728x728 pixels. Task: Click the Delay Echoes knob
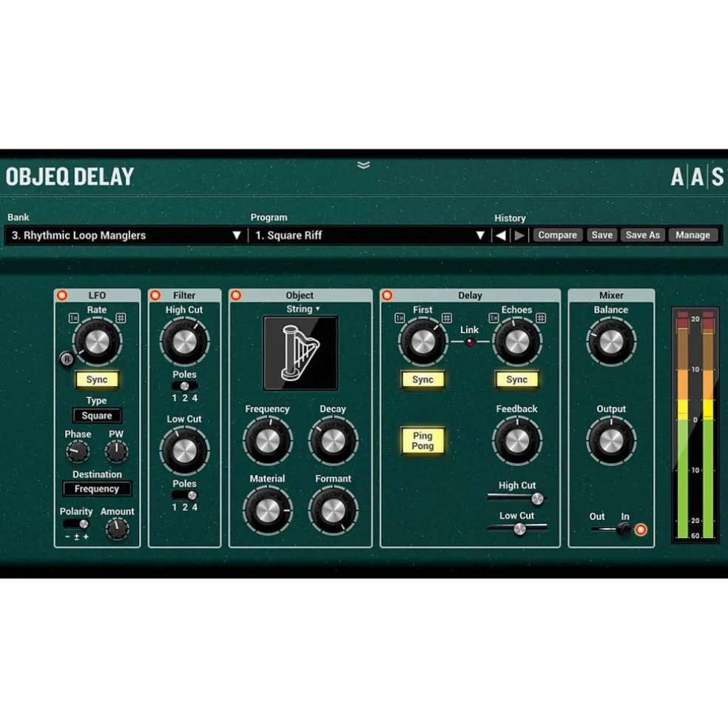click(517, 343)
